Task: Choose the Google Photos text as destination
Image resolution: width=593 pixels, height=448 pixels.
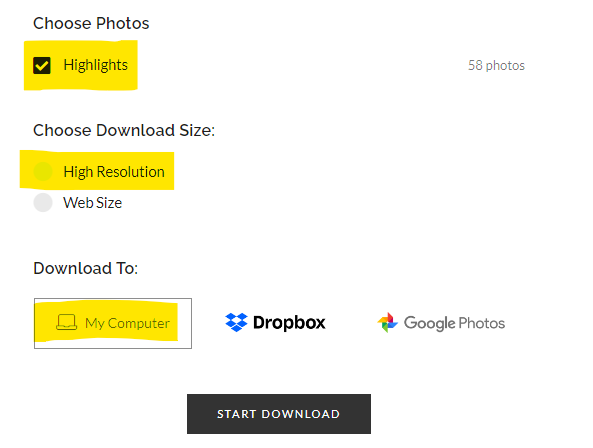Action: pyautogui.click(x=454, y=323)
